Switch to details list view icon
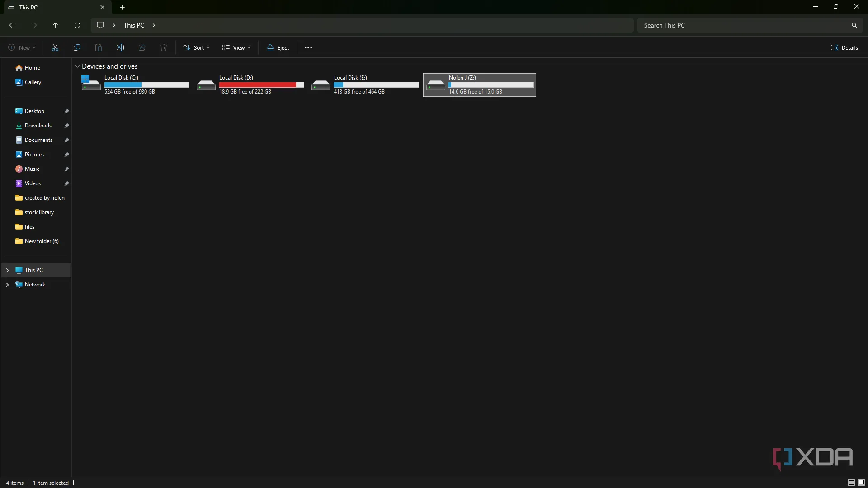Image resolution: width=868 pixels, height=488 pixels. click(851, 483)
